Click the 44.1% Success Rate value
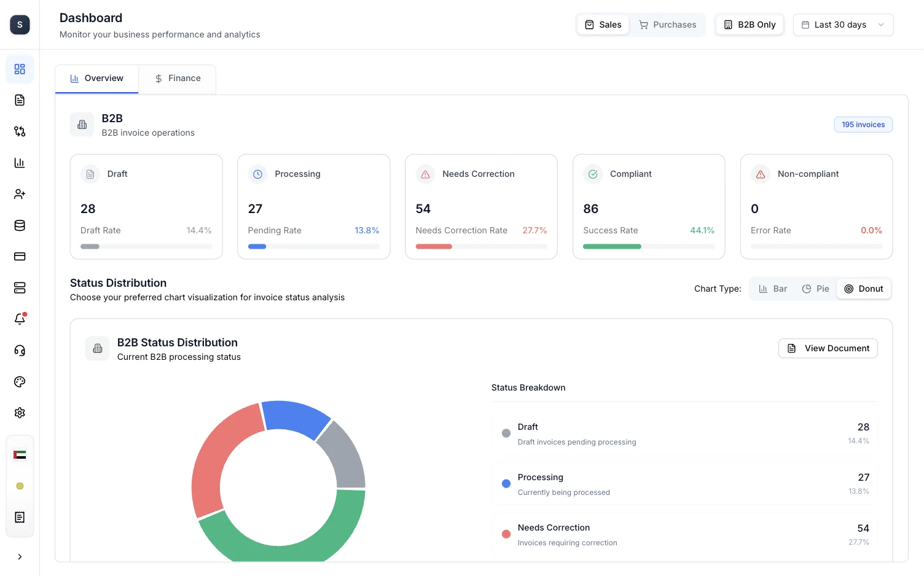Viewport: 924px width, 576px height. (702, 231)
